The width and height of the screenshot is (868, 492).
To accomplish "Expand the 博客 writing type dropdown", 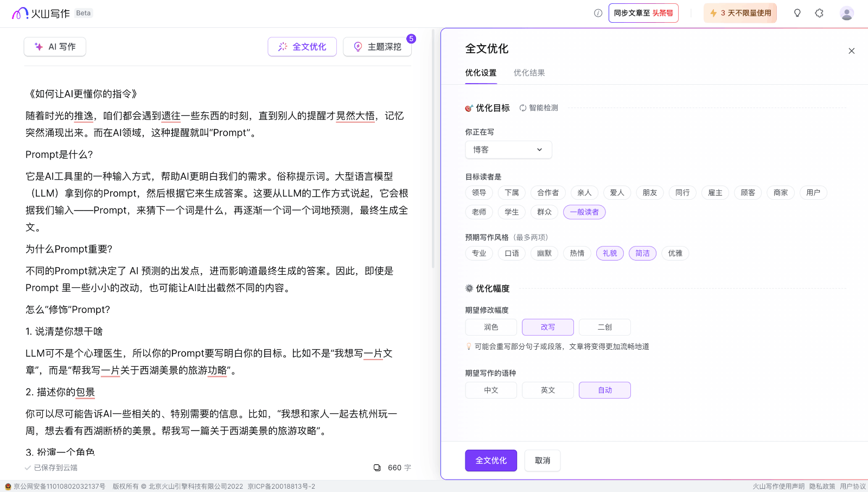I will (508, 150).
